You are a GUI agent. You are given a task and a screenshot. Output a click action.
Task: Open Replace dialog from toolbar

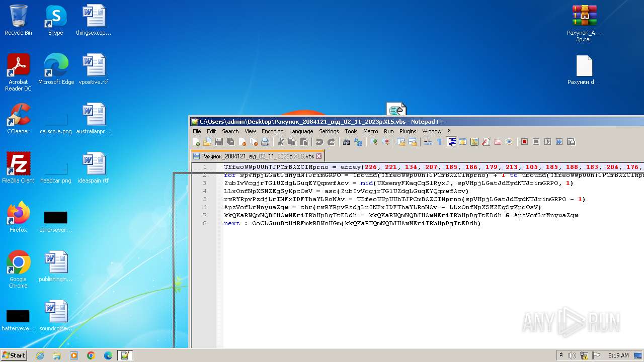tap(358, 142)
